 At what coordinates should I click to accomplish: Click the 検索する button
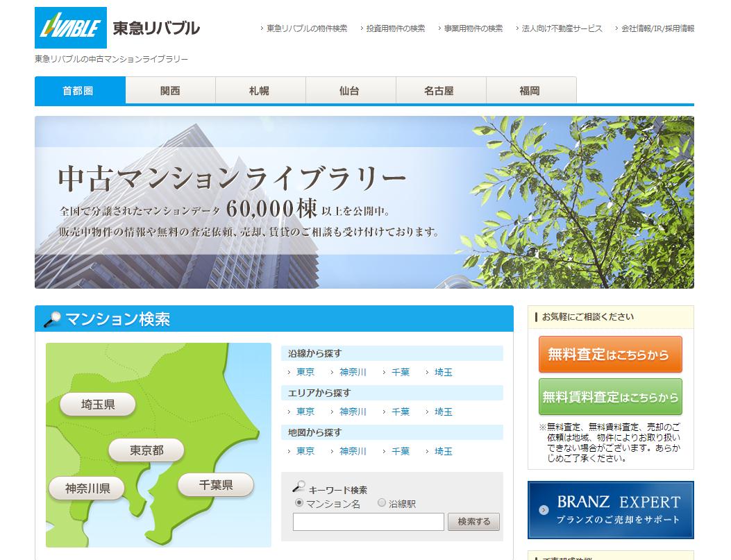pos(473,522)
